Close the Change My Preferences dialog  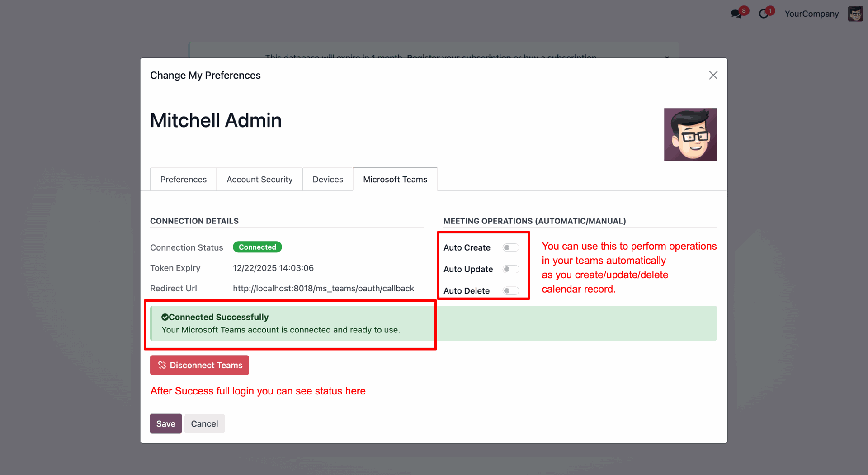coord(713,76)
